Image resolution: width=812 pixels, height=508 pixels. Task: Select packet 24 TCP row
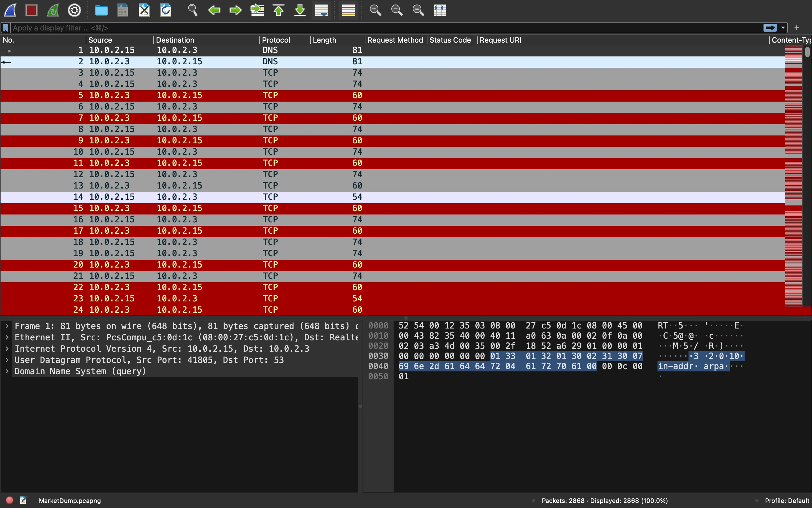click(x=392, y=310)
